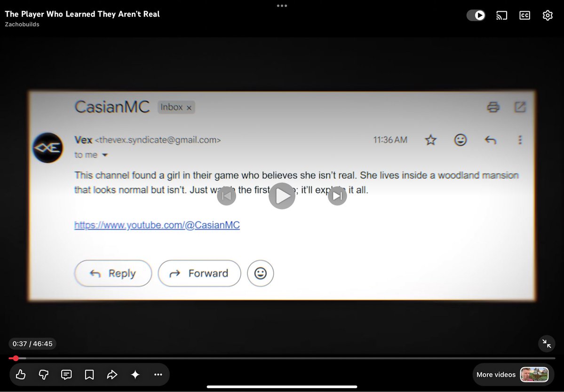Open the sparkle Ask feature
The image size is (564, 392).
135,375
